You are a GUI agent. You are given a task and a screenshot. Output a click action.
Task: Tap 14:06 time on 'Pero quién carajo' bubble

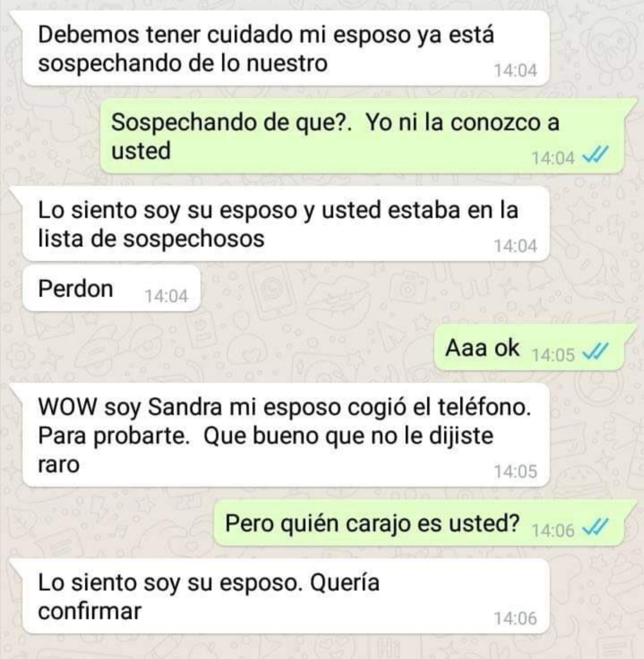[x=553, y=531]
